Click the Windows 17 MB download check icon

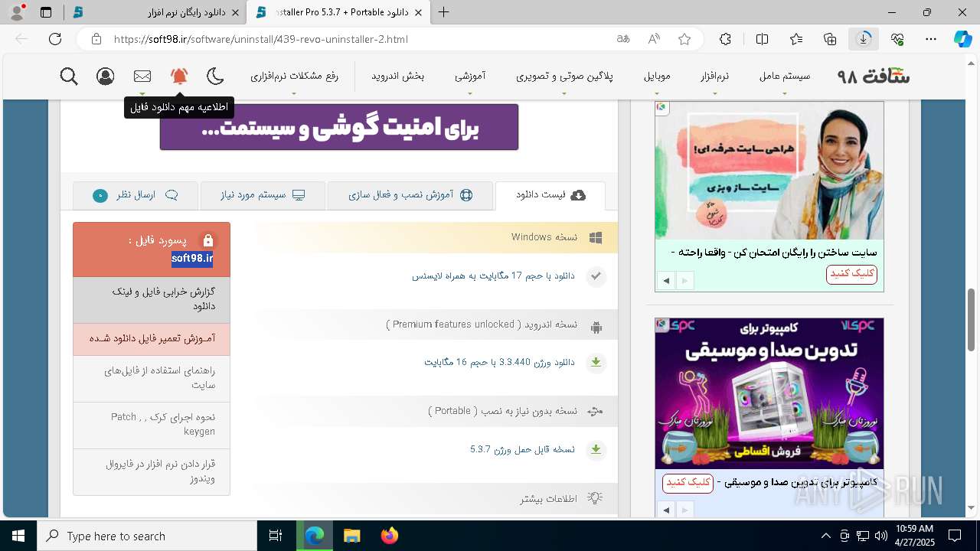(x=596, y=276)
